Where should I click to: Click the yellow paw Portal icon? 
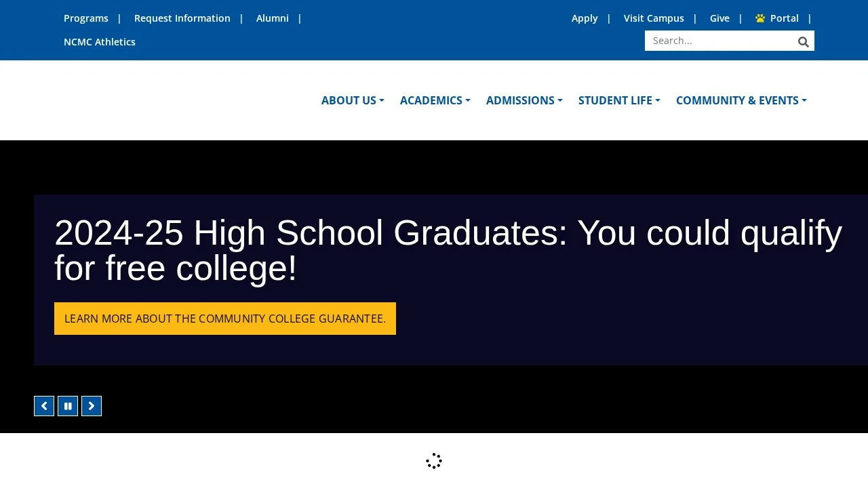(x=760, y=18)
